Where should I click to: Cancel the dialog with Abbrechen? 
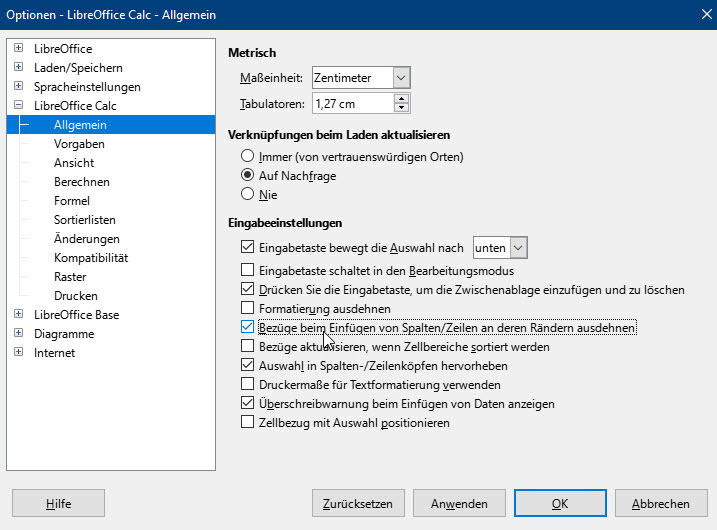[x=661, y=503]
